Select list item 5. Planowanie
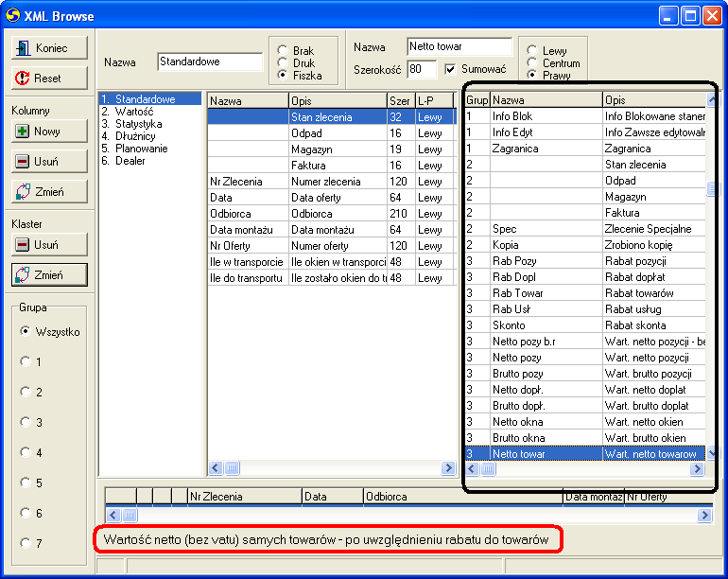 [150, 149]
